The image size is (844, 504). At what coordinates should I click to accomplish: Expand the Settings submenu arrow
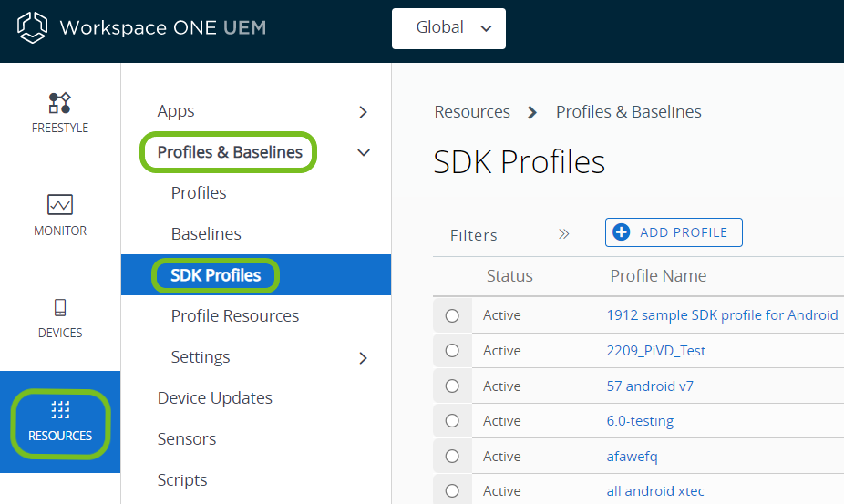point(364,358)
